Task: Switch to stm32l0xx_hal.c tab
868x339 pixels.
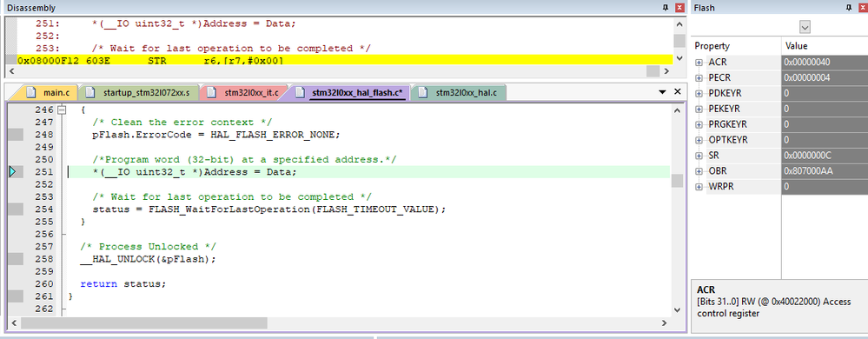Action: (459, 92)
